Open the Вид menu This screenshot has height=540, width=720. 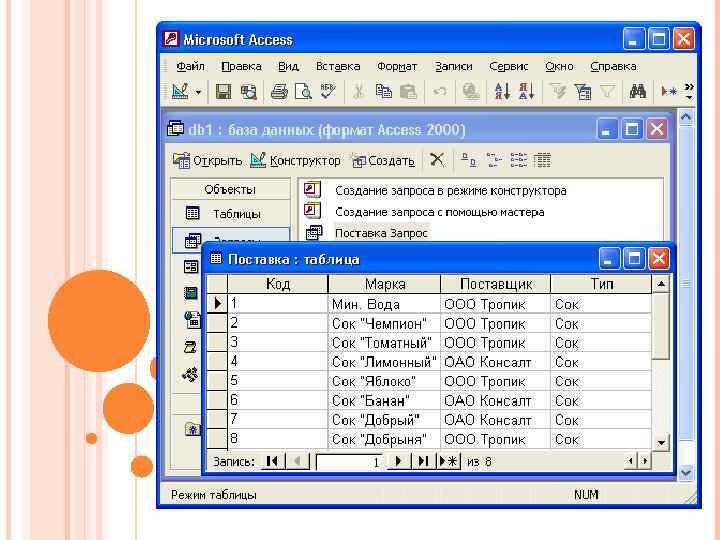(x=288, y=67)
